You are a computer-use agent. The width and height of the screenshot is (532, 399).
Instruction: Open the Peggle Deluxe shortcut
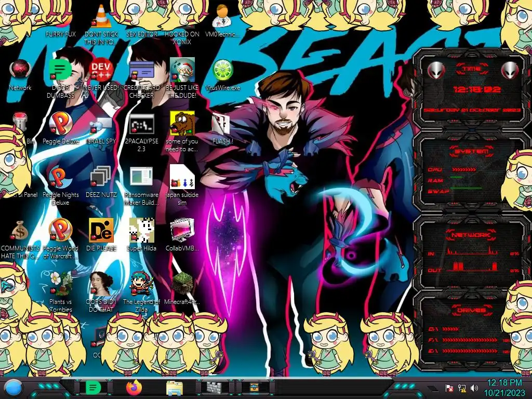pos(60,124)
